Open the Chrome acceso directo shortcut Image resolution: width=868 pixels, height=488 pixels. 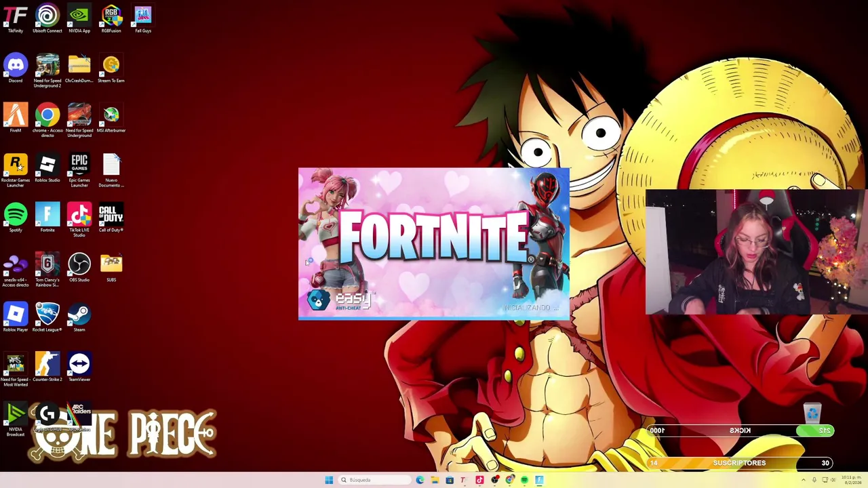click(x=47, y=121)
